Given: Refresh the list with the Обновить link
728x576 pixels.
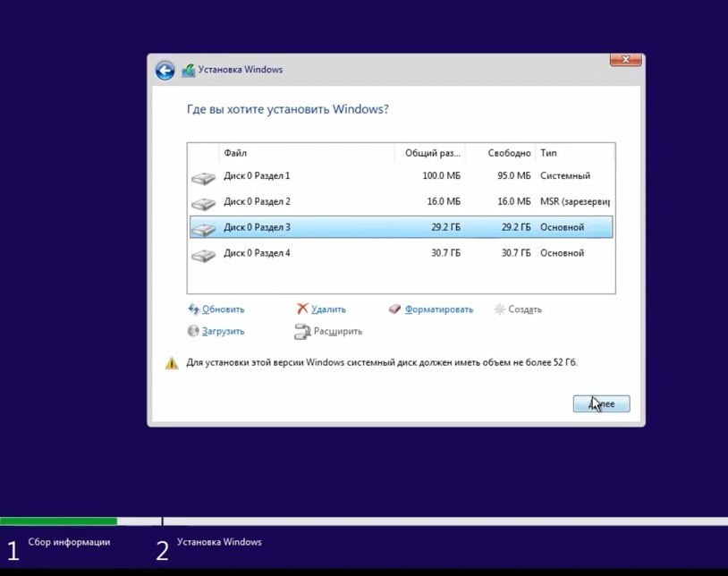Looking at the screenshot, I should (x=223, y=309).
